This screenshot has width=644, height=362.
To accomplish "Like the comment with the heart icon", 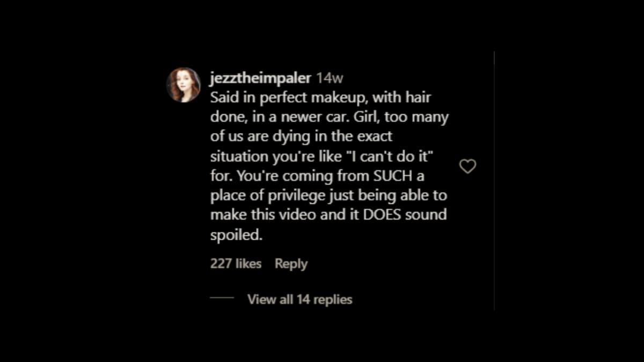I will click(x=468, y=167).
